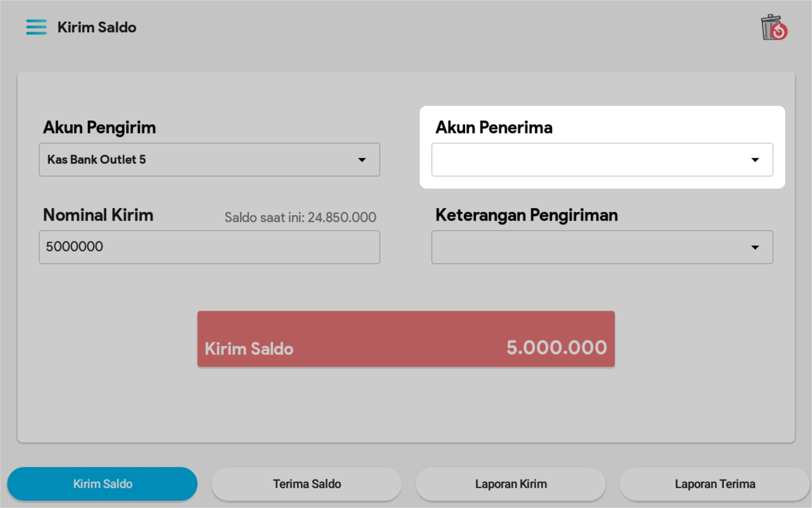Click the Nominal Kirim label
812x508 pixels.
point(98,215)
